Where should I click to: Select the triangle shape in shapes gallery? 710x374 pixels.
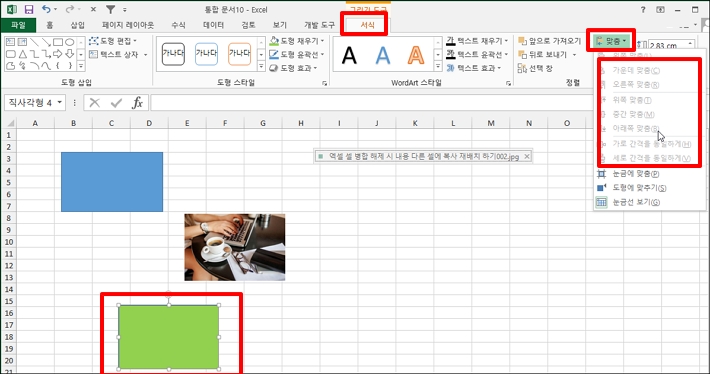tap(23, 54)
